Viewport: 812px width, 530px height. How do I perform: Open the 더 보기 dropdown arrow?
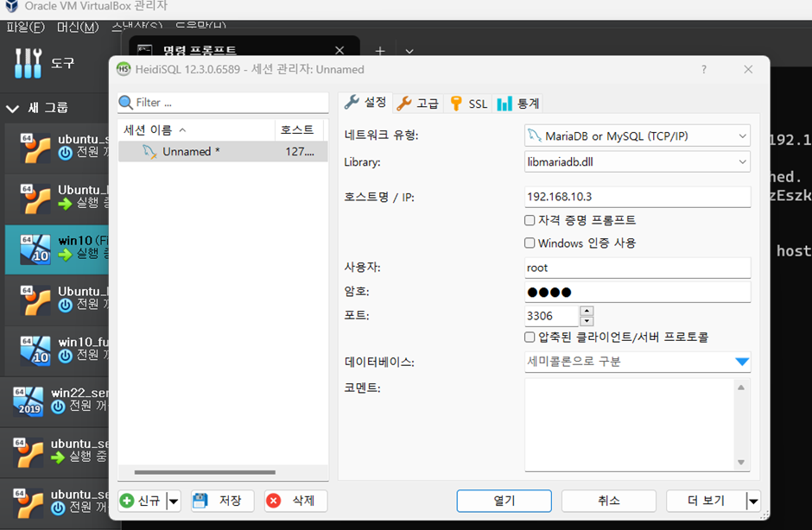[753, 501]
